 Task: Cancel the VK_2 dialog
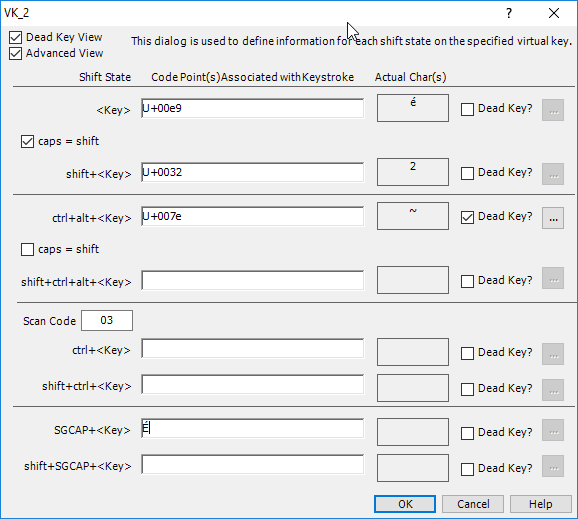[x=473, y=504]
